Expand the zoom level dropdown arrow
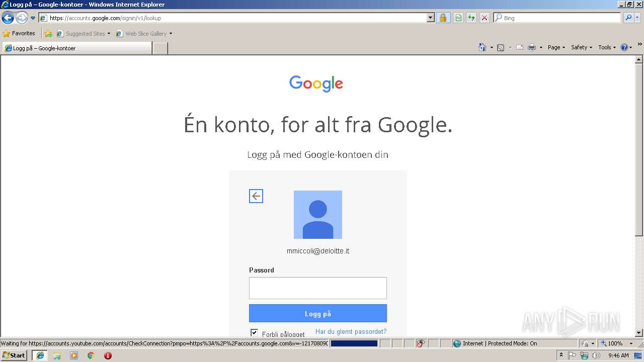Screen dimensions: 644x362 pyautogui.click(x=631, y=343)
